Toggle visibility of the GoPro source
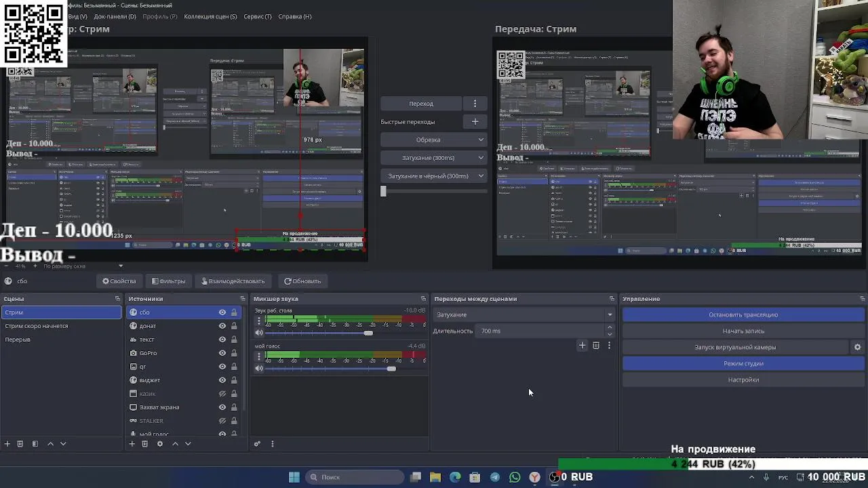 point(222,353)
